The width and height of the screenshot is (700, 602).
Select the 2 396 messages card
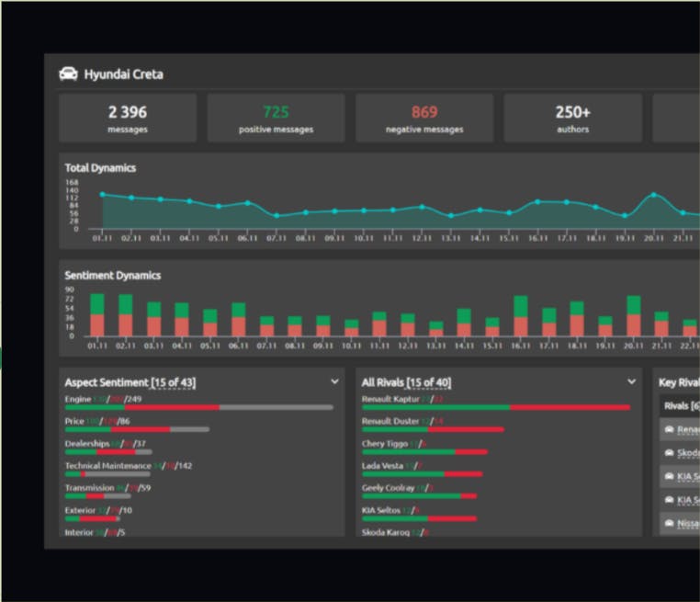click(x=128, y=118)
